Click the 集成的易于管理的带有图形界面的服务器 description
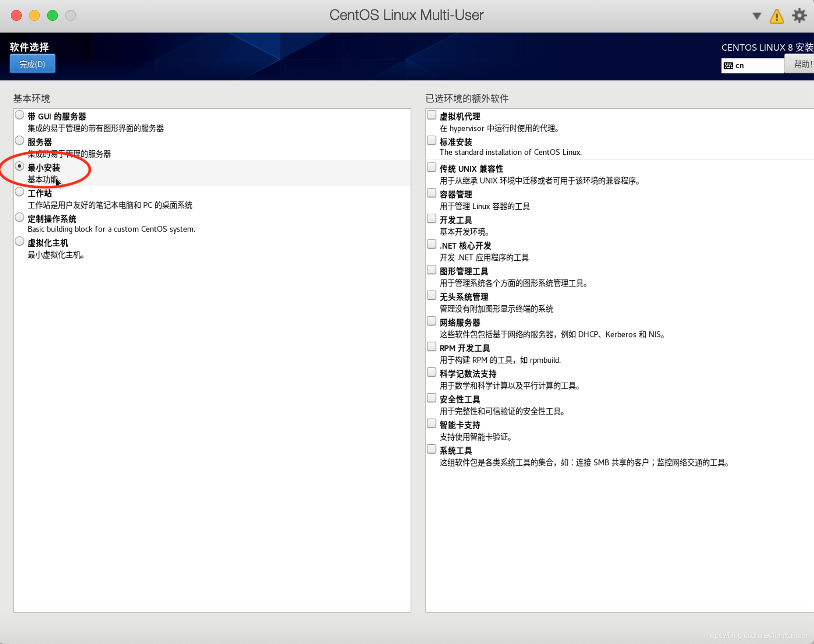Screen dimensions: 814x644 point(96,129)
